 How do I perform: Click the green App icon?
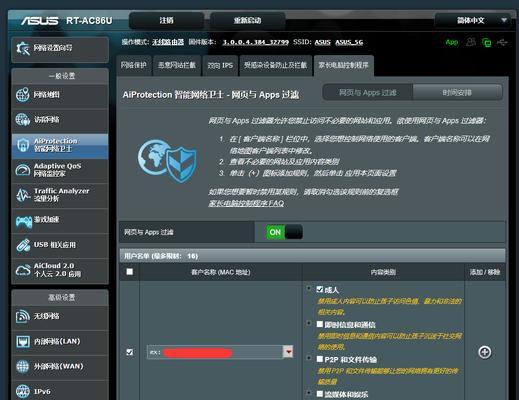click(452, 42)
